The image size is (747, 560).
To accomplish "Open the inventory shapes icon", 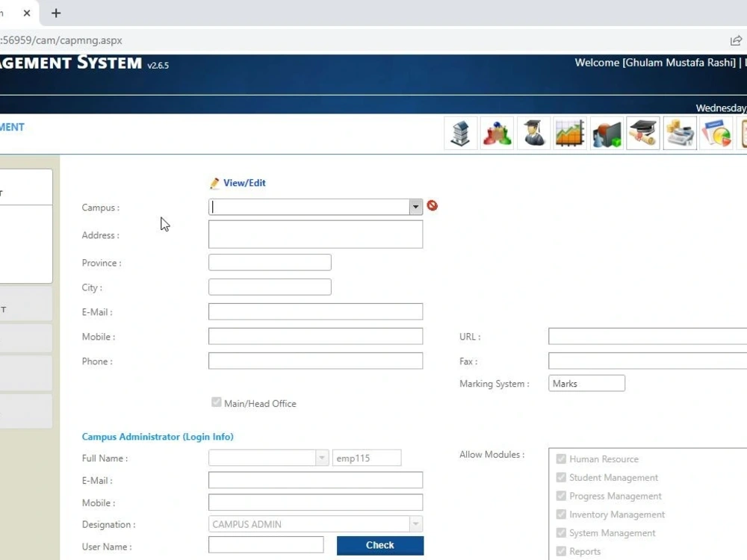I will coord(607,134).
